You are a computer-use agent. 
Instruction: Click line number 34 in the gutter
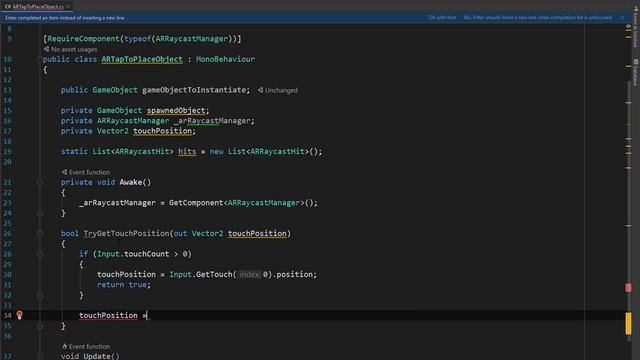click(7, 316)
